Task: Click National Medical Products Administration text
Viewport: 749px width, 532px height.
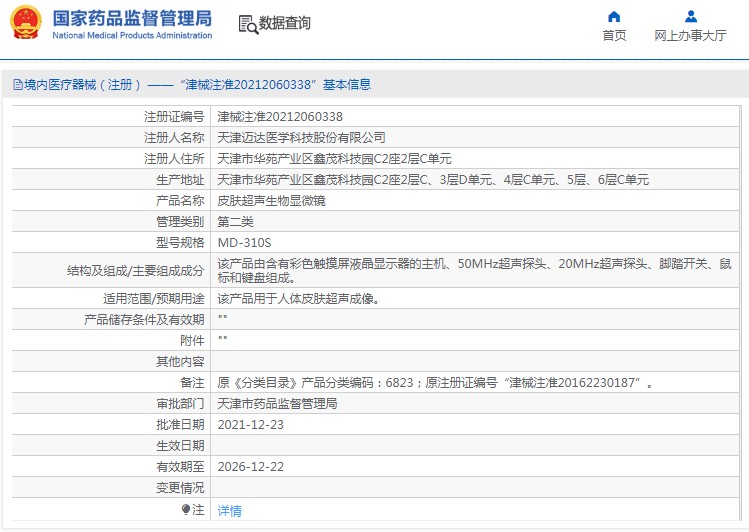Action: click(132, 35)
